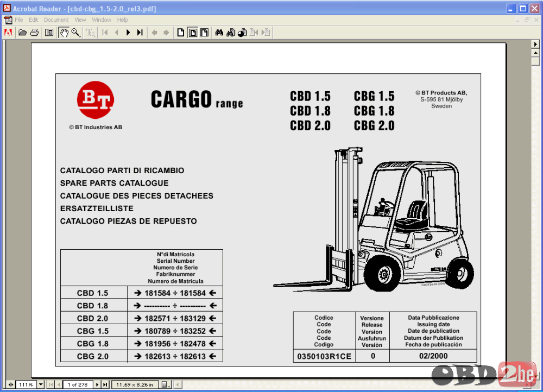The height and width of the screenshot is (392, 543).
Task: Click the 111% zoom percentage field
Action: point(26,384)
